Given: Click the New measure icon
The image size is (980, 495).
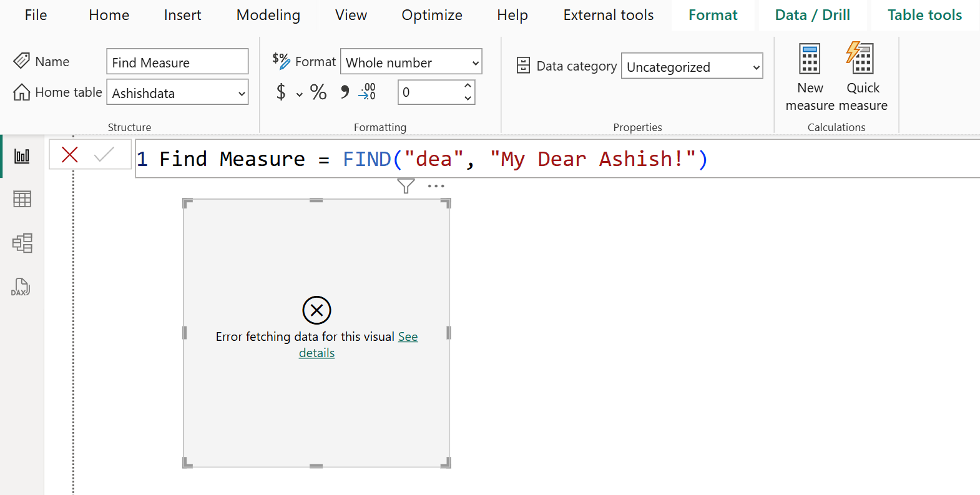Looking at the screenshot, I should click(x=810, y=60).
